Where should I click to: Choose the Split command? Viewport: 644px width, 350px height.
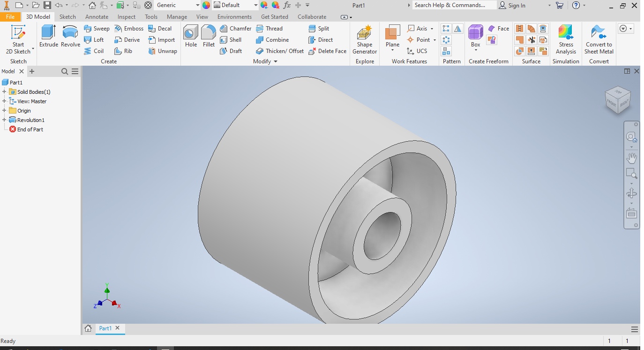319,29
